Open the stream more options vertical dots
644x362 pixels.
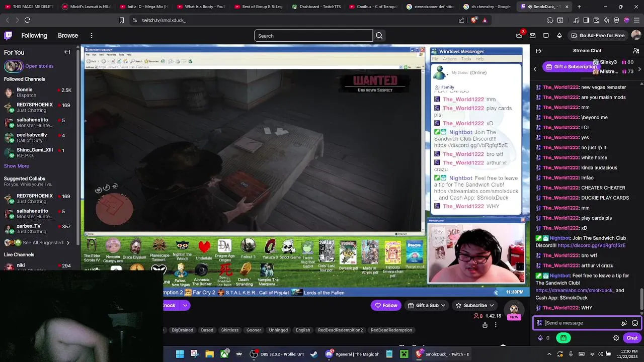click(496, 325)
